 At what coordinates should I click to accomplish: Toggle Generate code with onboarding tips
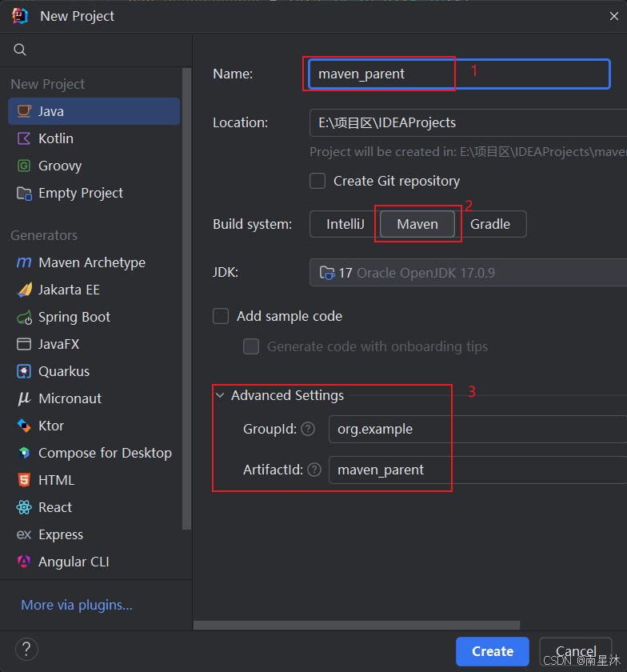click(x=251, y=346)
